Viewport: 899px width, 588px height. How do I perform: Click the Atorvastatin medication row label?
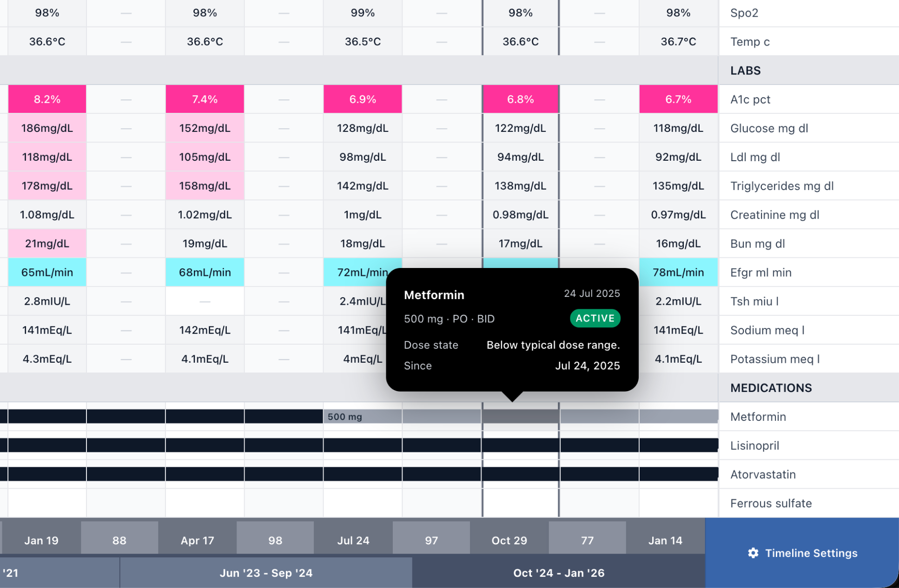tap(763, 474)
